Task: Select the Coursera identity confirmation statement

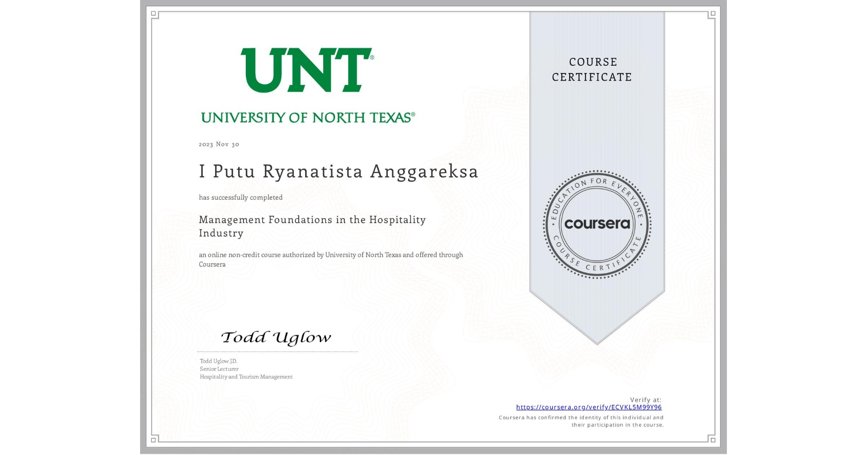Action: [x=581, y=421]
